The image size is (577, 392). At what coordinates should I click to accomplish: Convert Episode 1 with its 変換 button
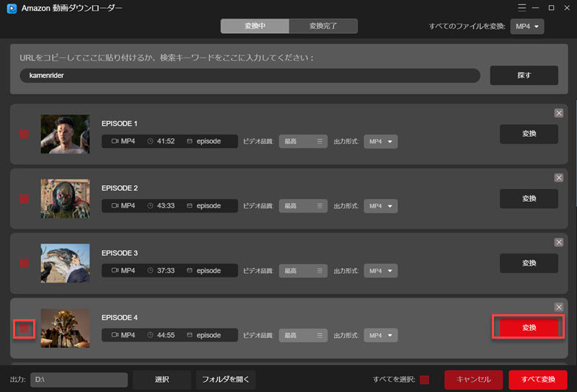tap(529, 134)
